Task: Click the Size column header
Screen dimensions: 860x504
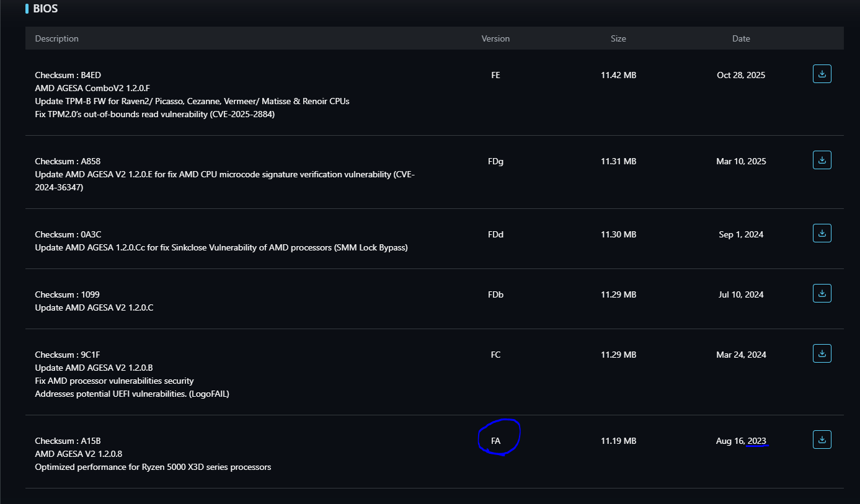Action: (x=618, y=38)
